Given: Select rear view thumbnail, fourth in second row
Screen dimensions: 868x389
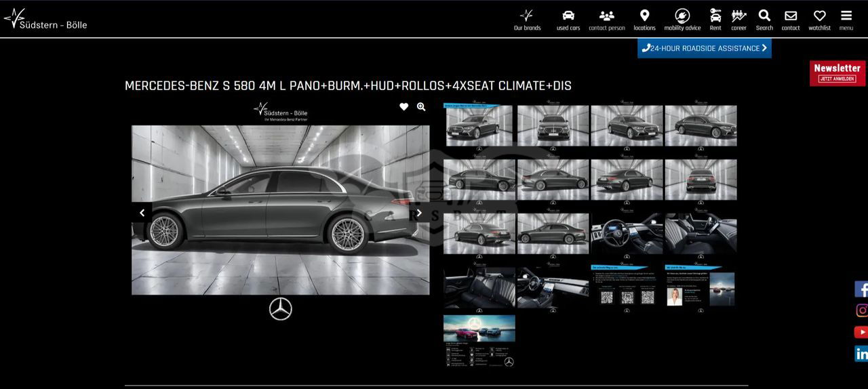Looking at the screenshot, I should 701,180.
